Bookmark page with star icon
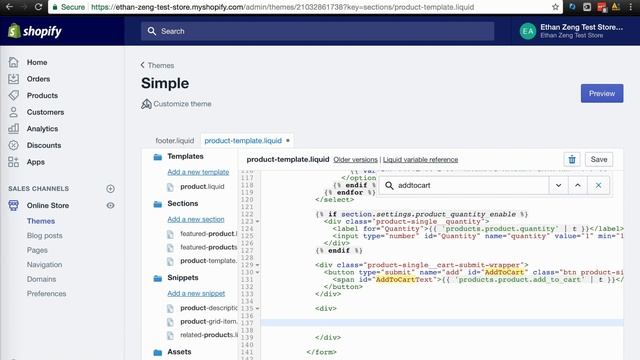Viewport: 640px width, 360px height. pos(555,7)
